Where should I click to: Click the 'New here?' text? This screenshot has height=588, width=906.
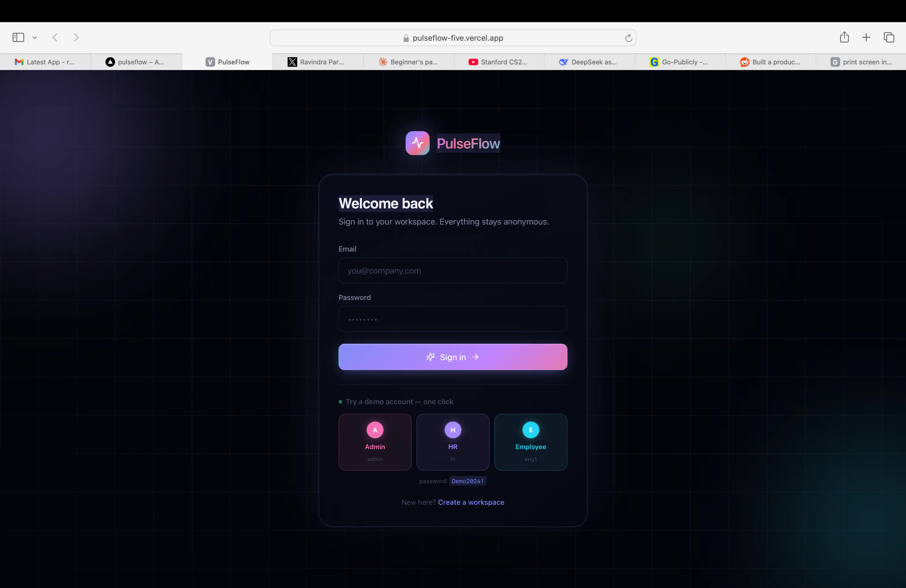click(x=418, y=502)
